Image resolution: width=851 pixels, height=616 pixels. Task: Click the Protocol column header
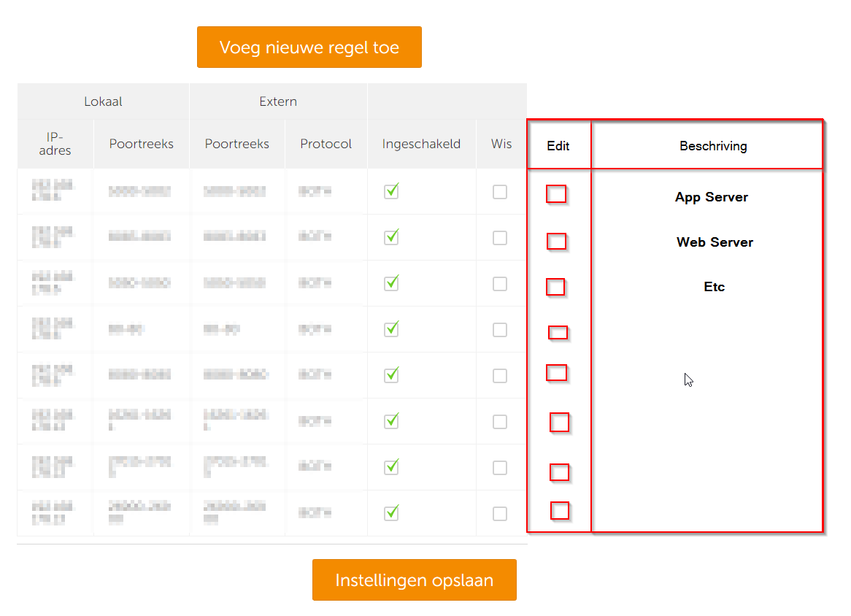(326, 144)
